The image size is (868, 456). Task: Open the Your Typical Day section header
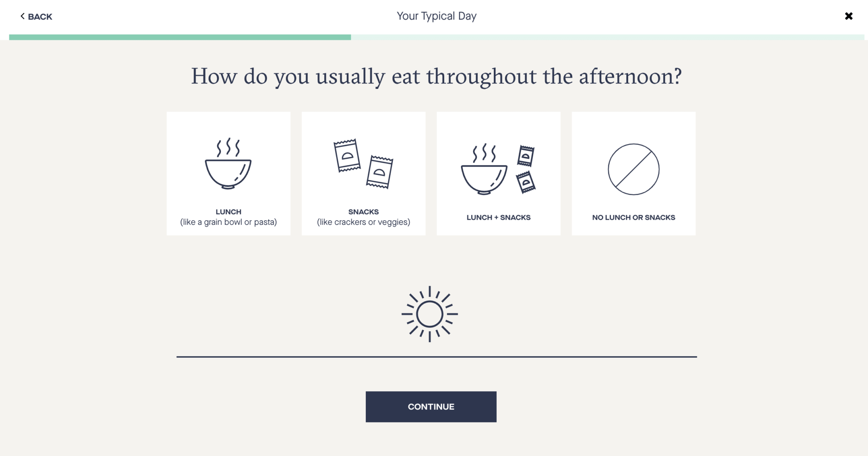point(437,16)
